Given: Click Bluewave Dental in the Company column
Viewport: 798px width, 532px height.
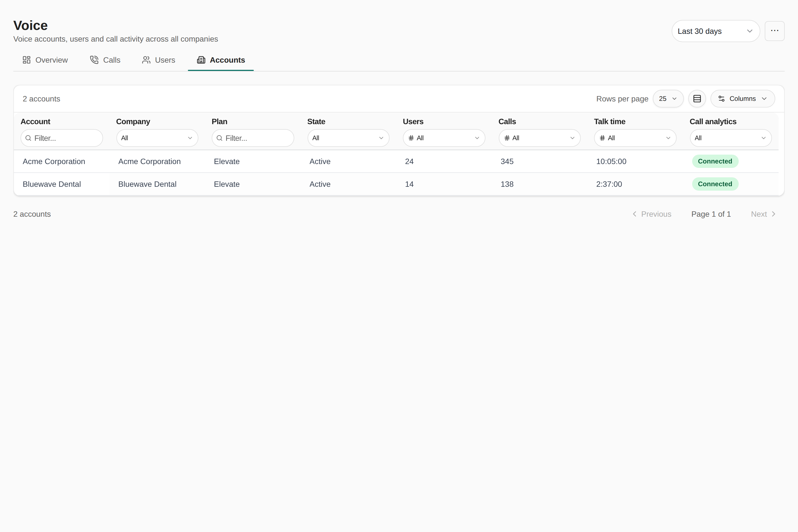Looking at the screenshot, I should [x=147, y=184].
